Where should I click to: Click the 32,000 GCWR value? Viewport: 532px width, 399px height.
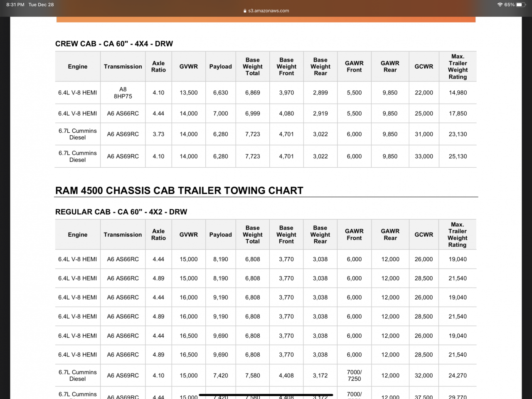424,375
